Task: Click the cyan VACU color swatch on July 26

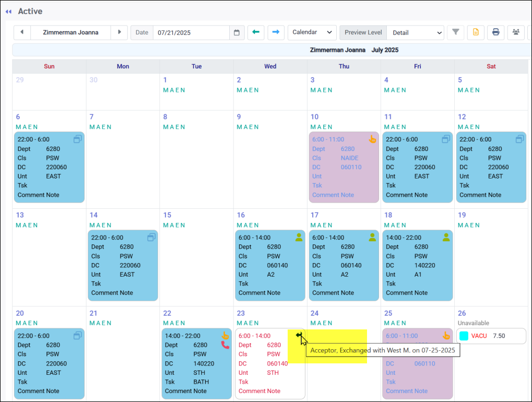Action: point(464,336)
